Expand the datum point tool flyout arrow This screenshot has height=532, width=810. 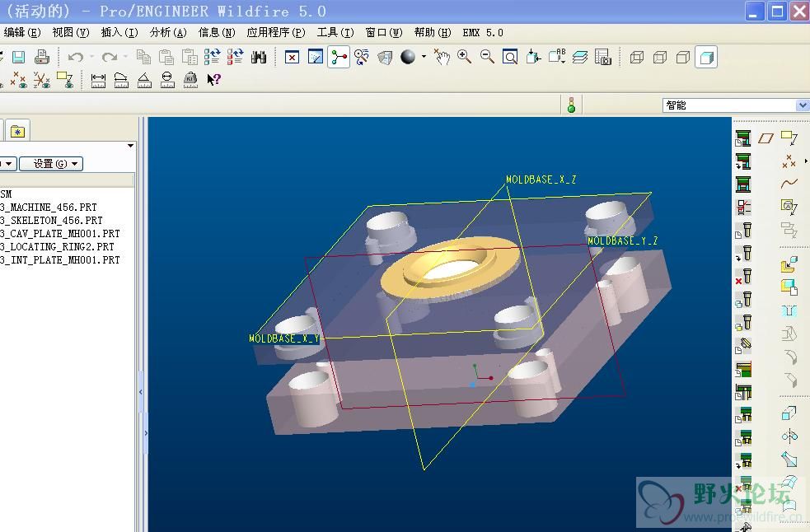point(806,161)
